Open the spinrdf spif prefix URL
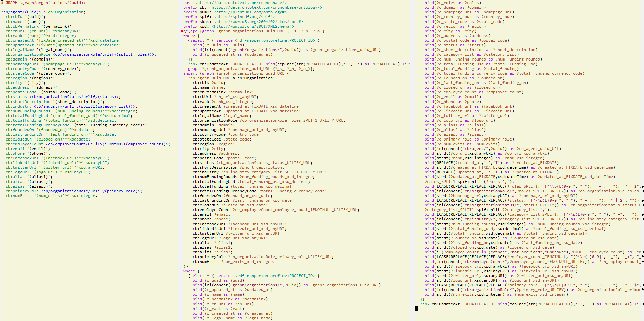644x321 pixels. (x=245, y=16)
